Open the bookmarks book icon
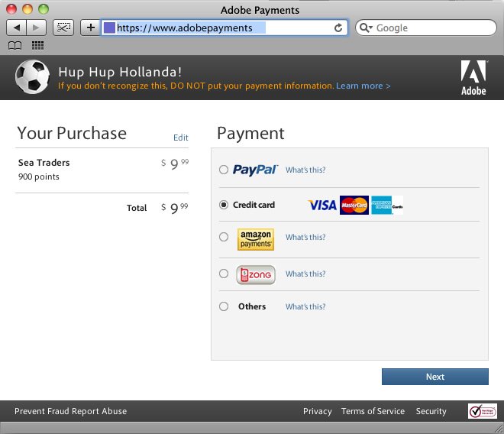This screenshot has width=504, height=434. pyautogui.click(x=15, y=46)
